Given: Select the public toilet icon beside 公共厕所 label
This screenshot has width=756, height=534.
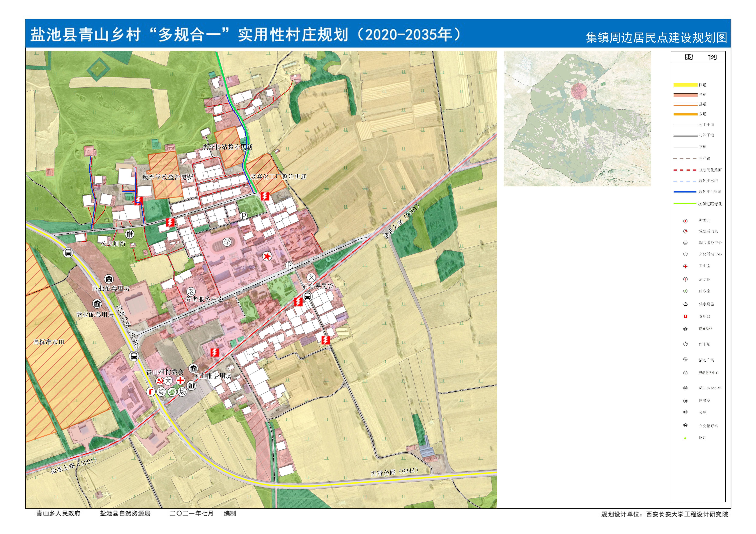Looking at the screenshot, I should click(130, 234).
